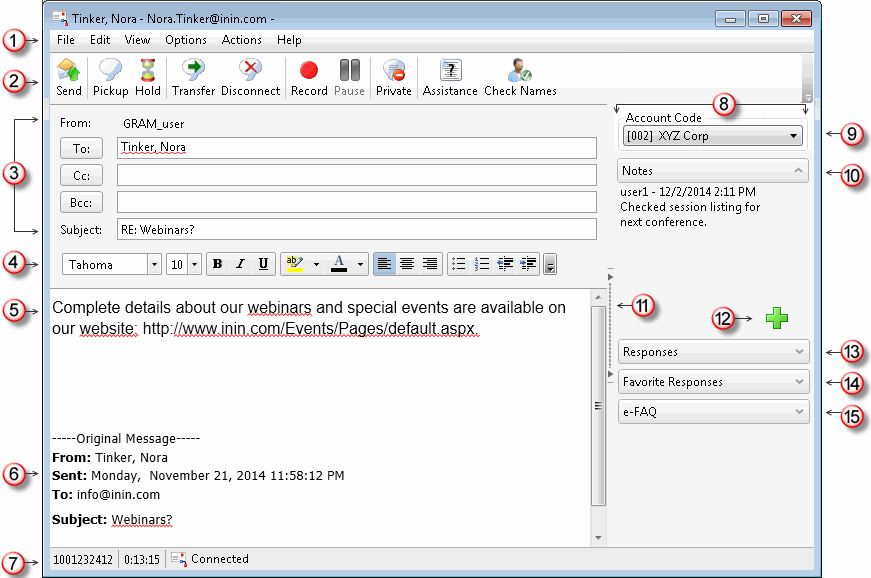
Task: Expand the Responses section
Action: 713,352
